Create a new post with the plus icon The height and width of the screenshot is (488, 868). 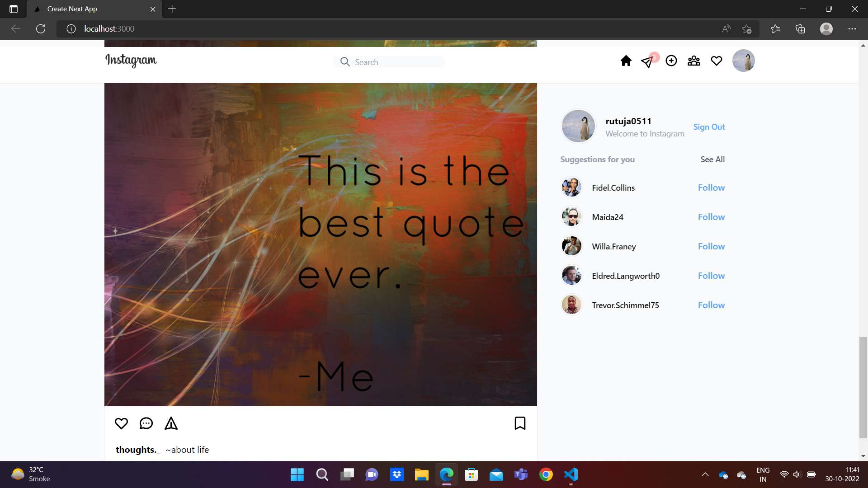[x=671, y=61]
